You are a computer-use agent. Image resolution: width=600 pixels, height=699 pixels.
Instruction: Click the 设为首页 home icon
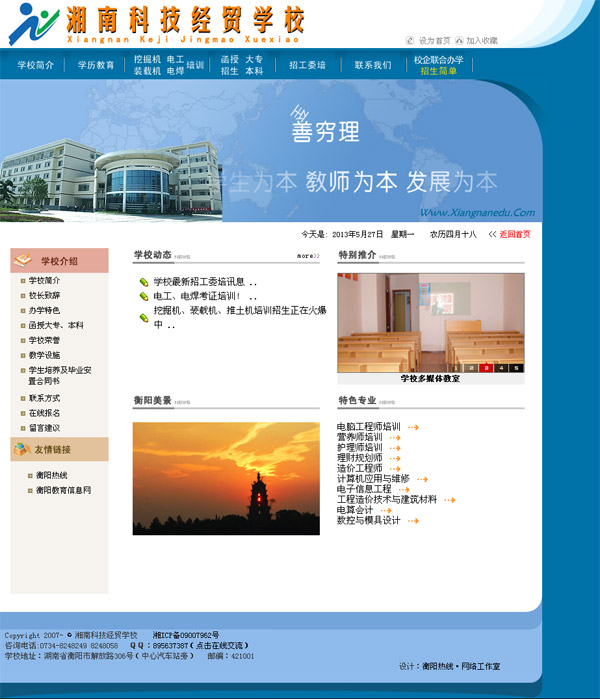tap(410, 41)
